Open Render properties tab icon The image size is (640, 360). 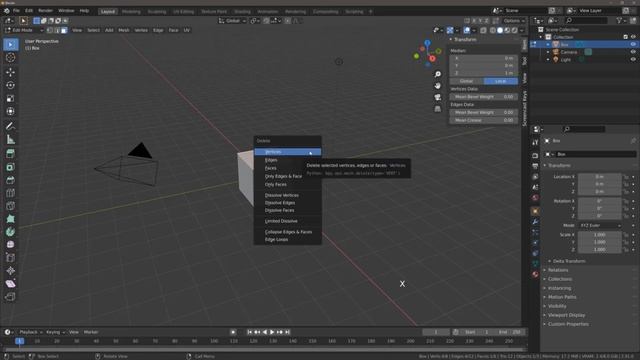coord(535,156)
